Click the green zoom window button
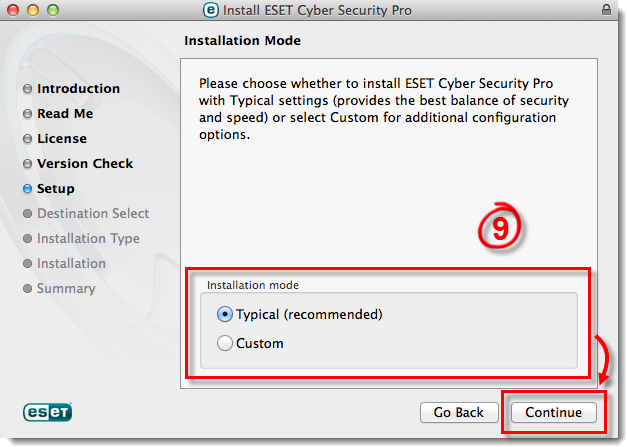627x447 pixels. coord(53,10)
